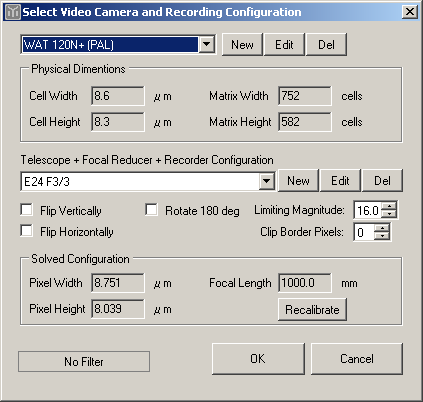
Task: Click the application icon in title bar
Action: [x=13, y=12]
